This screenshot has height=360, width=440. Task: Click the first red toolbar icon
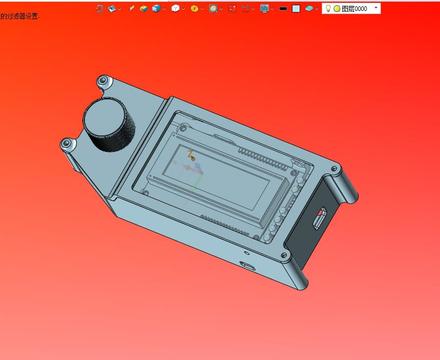(x=99, y=9)
